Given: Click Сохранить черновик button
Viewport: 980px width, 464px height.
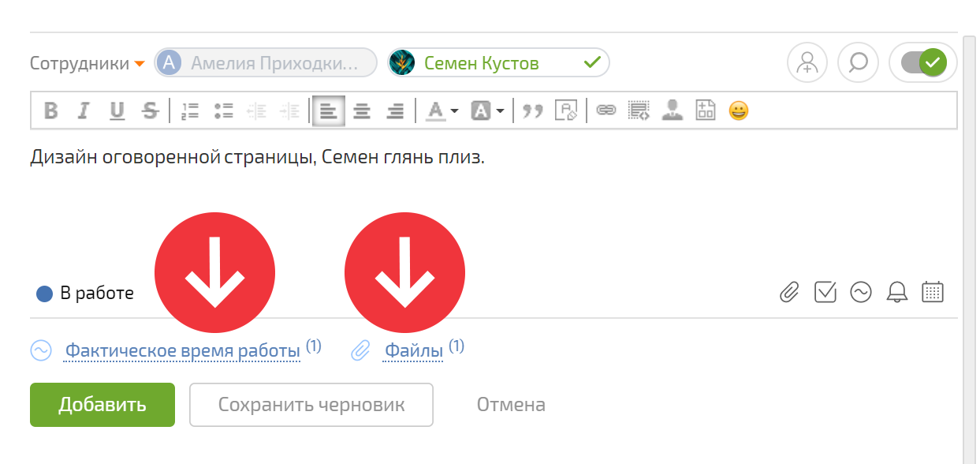Looking at the screenshot, I should coord(311,405).
